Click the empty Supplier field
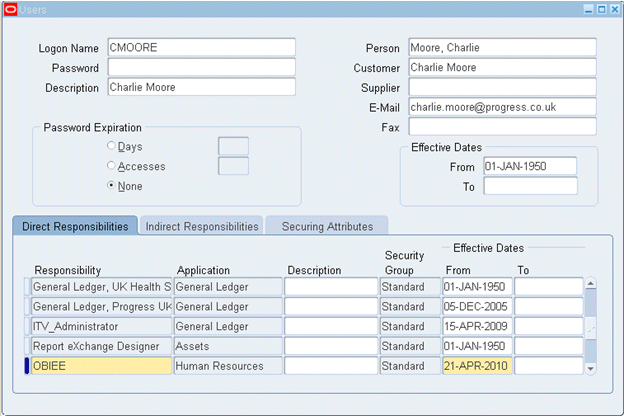The height and width of the screenshot is (416, 624). (x=503, y=87)
